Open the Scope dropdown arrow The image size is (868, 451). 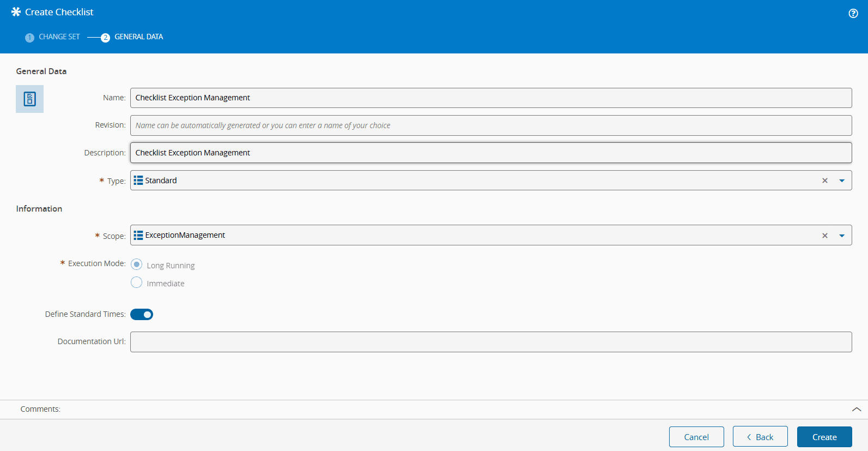[x=842, y=236]
